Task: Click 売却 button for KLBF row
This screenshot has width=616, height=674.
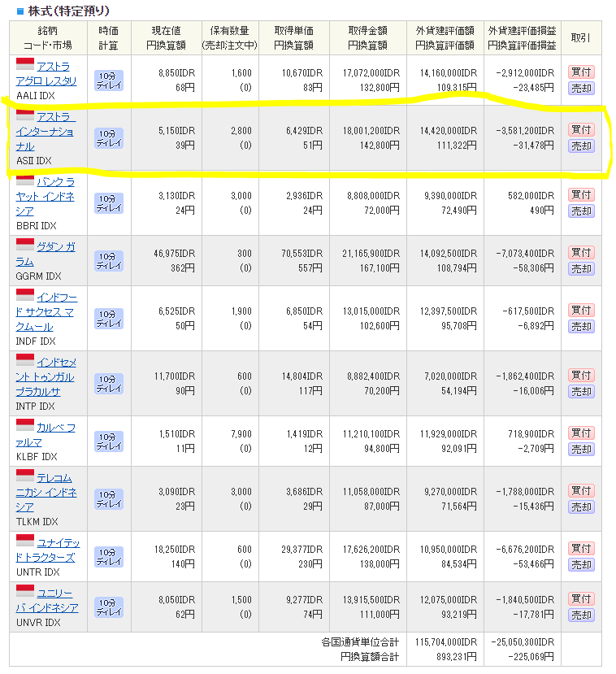Action: (x=581, y=450)
